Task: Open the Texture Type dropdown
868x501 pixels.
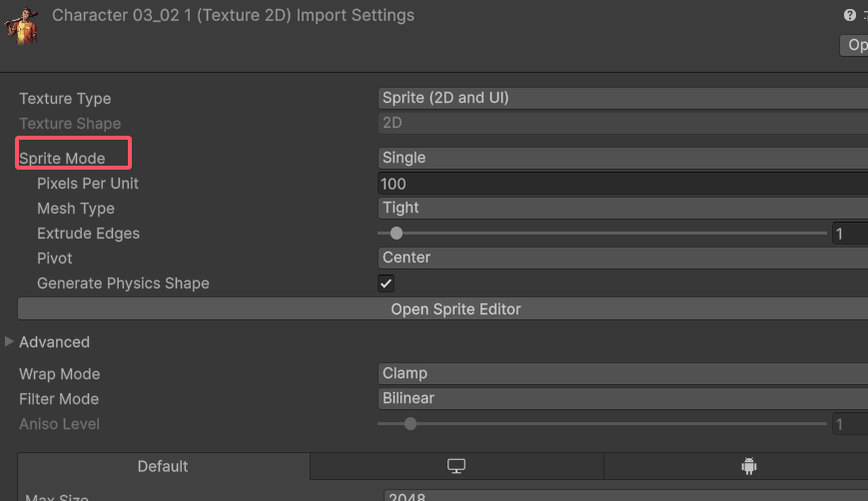Action: 621,98
